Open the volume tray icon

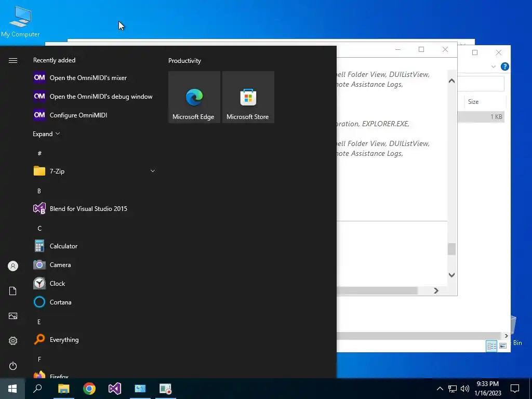coord(465,389)
